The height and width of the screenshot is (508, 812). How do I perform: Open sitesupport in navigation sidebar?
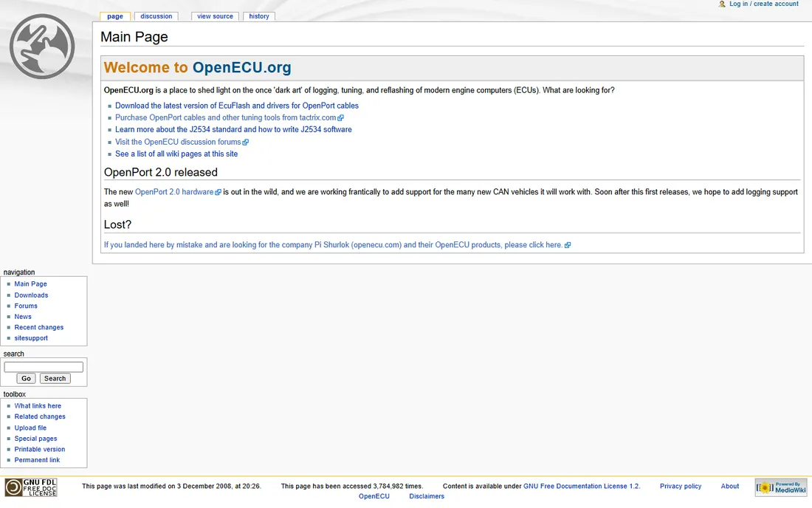pyautogui.click(x=31, y=338)
